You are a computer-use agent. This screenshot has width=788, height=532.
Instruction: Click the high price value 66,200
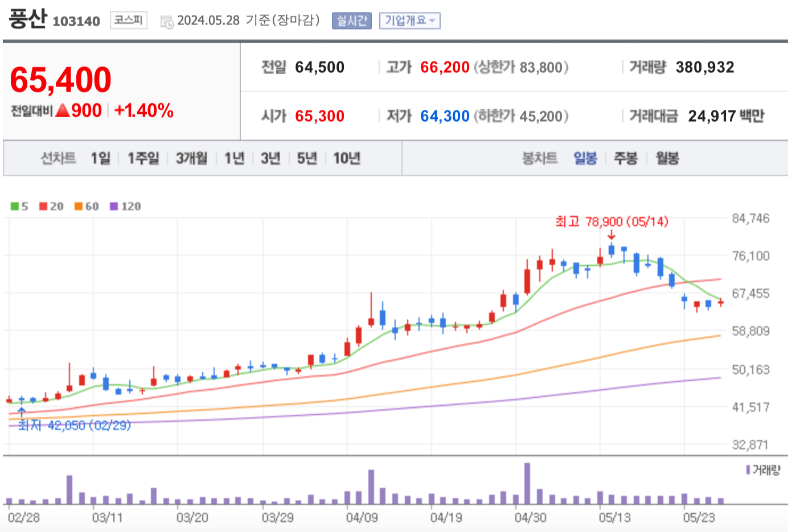coord(445,67)
